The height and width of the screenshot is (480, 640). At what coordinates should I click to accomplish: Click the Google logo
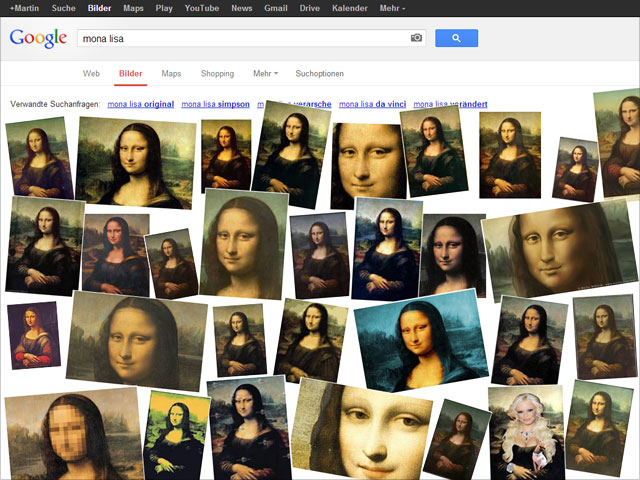pyautogui.click(x=38, y=39)
